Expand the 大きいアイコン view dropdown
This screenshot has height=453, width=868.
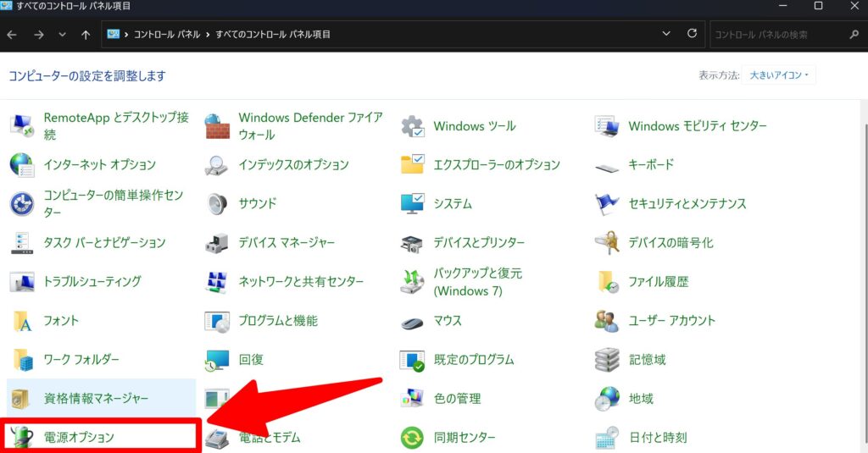coord(779,75)
